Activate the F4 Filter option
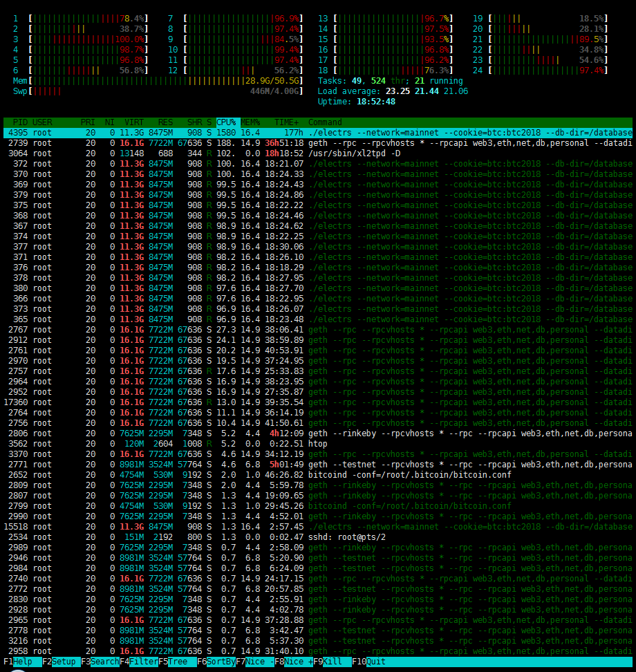The width and height of the screenshot is (636, 672). point(139,662)
